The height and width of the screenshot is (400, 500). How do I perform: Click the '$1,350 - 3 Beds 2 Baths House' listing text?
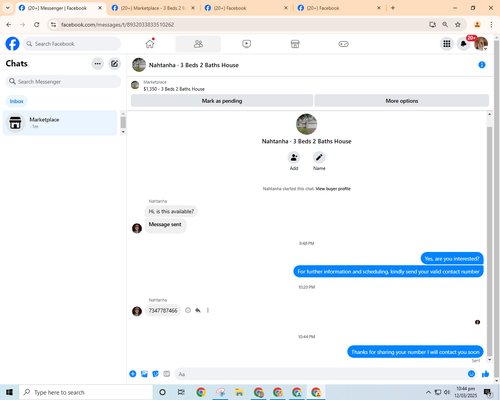point(174,89)
